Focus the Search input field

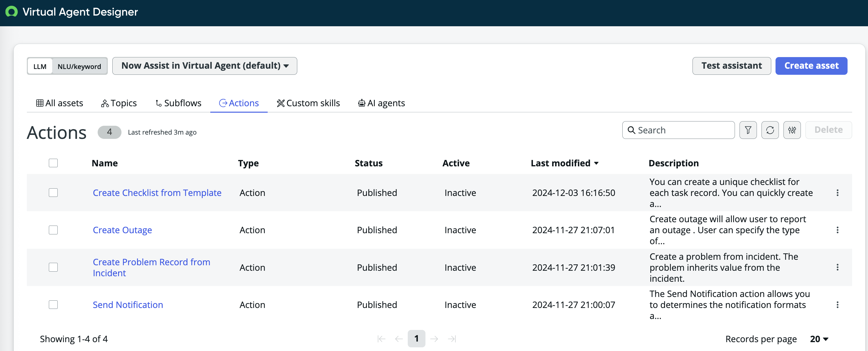(678, 130)
